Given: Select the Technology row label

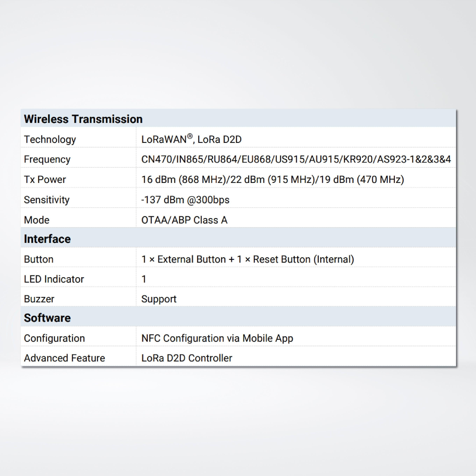Looking at the screenshot, I should (x=50, y=139).
